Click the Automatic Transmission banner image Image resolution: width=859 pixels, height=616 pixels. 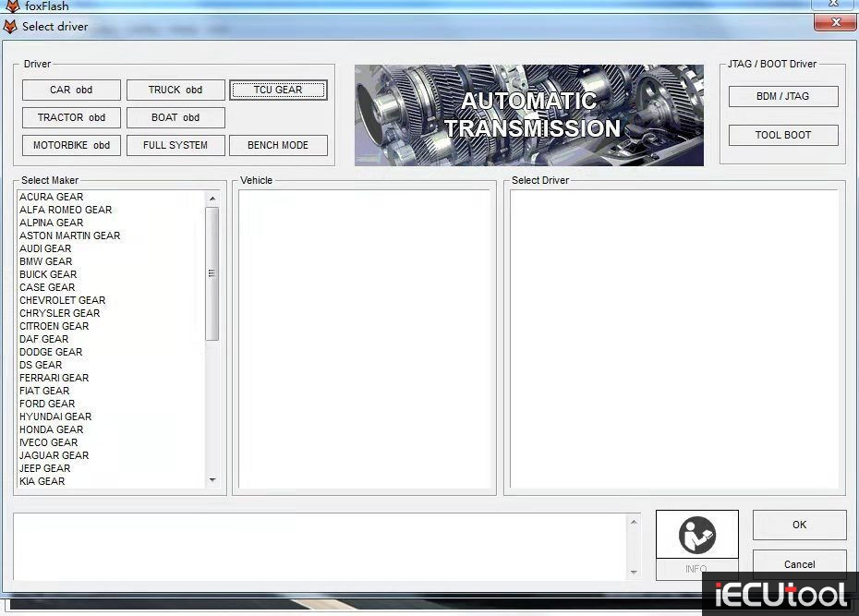[x=529, y=115]
